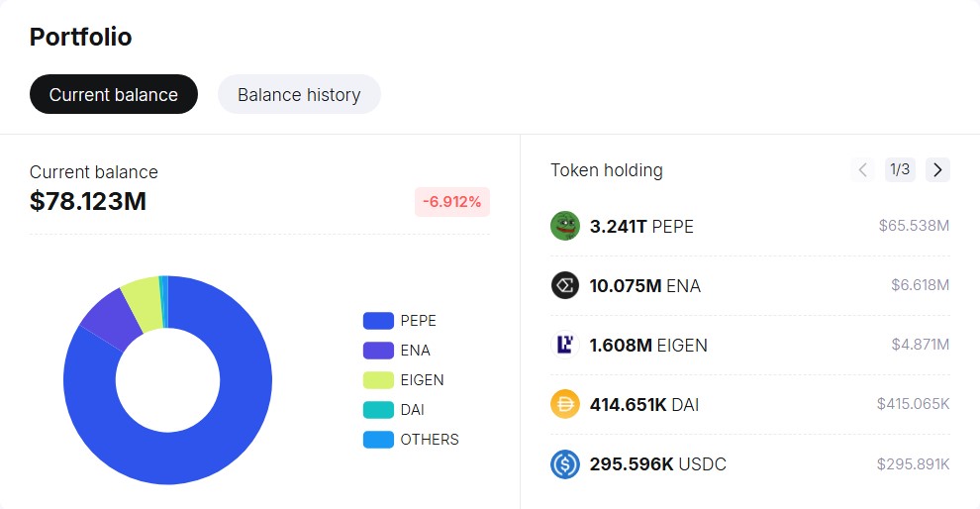This screenshot has height=509, width=980.
Task: Toggle the EIGEN legend swatch
Action: 378,380
